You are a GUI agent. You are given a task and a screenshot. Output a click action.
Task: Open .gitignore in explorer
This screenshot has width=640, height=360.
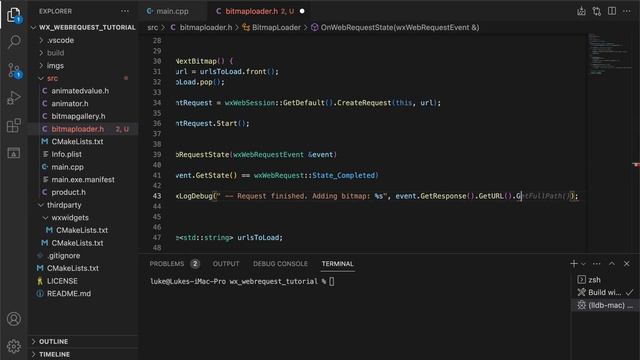83,256
